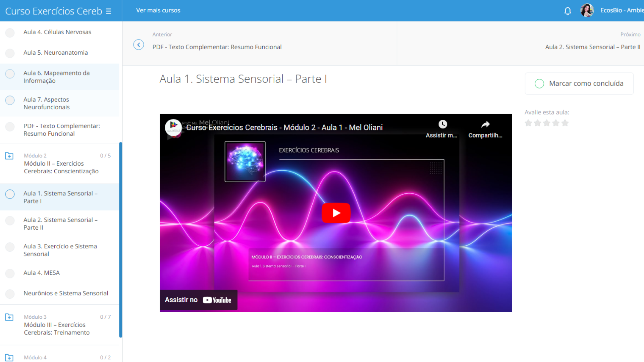This screenshot has width=644, height=362.
Task: Click Marcar como concluída button
Action: pyautogui.click(x=579, y=83)
